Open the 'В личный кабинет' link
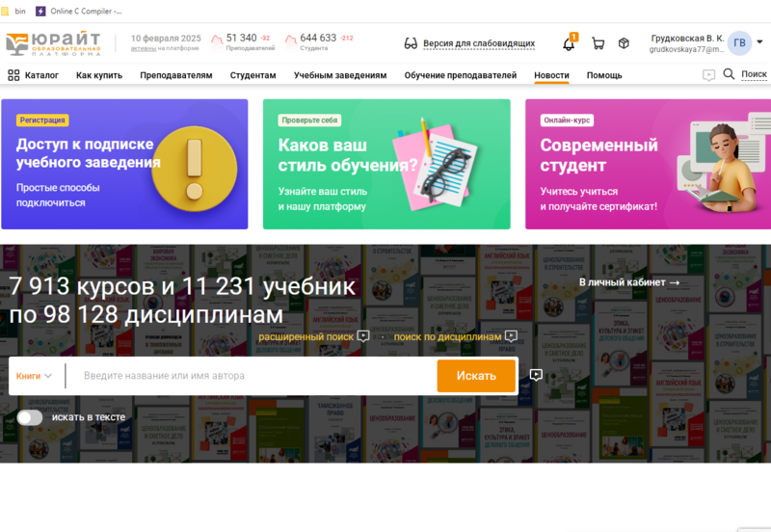The width and height of the screenshot is (771, 532). [629, 282]
